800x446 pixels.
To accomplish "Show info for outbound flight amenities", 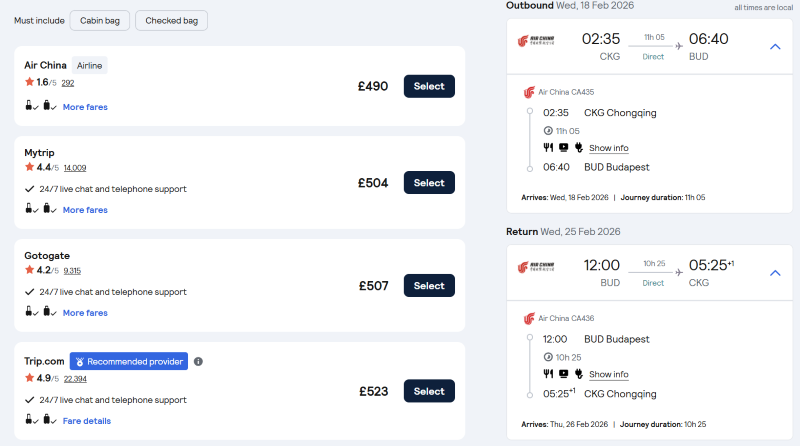I will (x=608, y=148).
